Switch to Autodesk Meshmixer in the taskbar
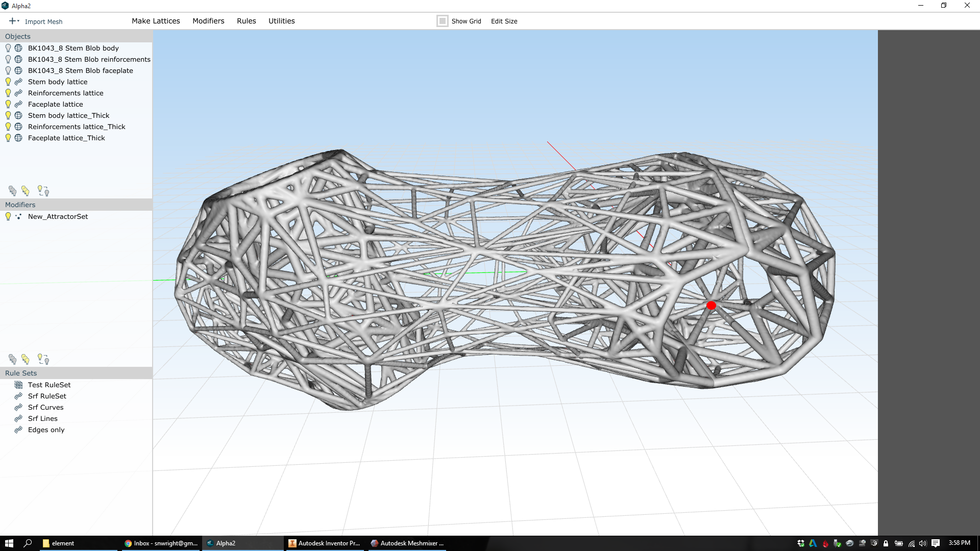 [407, 543]
